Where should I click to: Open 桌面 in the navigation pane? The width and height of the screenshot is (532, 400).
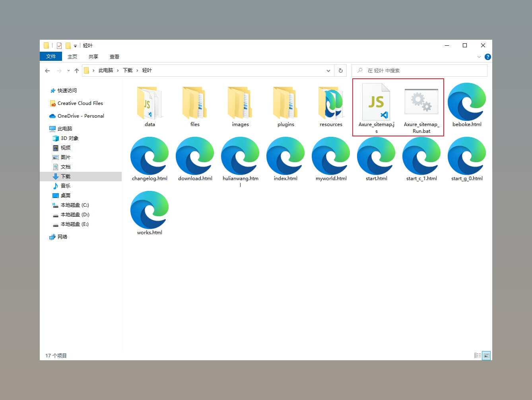[66, 196]
